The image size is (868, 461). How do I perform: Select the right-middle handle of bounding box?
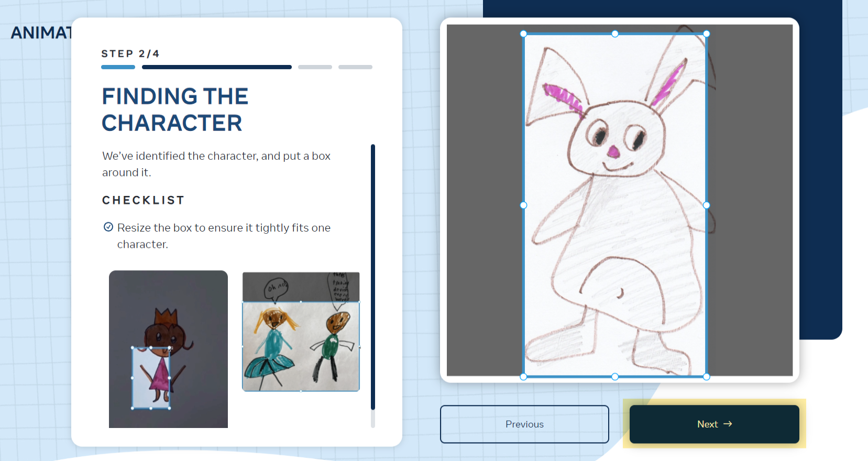[x=706, y=205]
